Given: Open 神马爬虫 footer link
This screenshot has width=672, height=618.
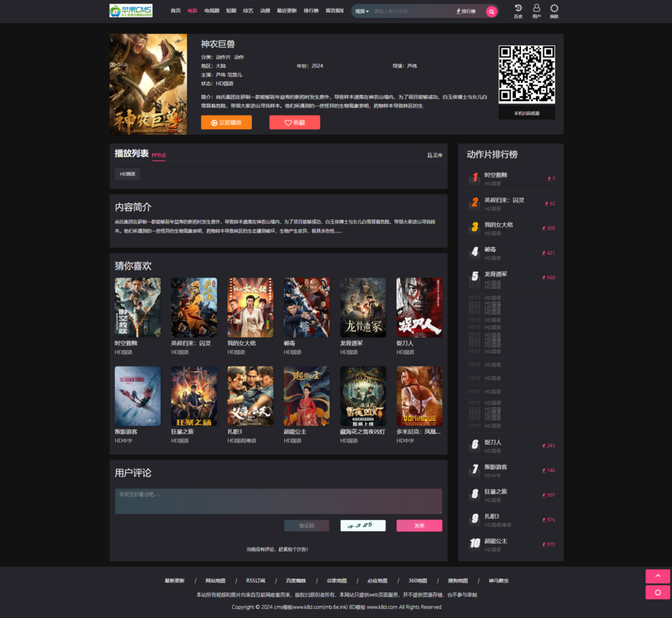Looking at the screenshot, I should (499, 581).
